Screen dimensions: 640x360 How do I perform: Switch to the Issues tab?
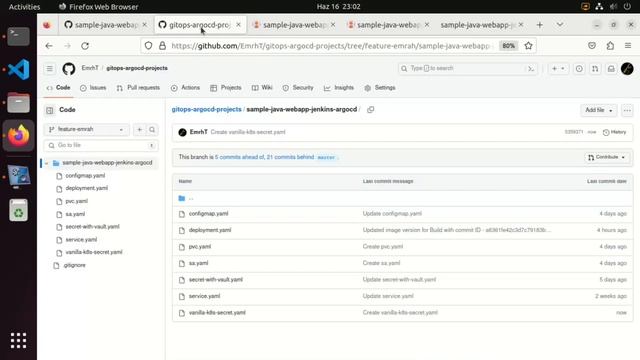[x=93, y=88]
